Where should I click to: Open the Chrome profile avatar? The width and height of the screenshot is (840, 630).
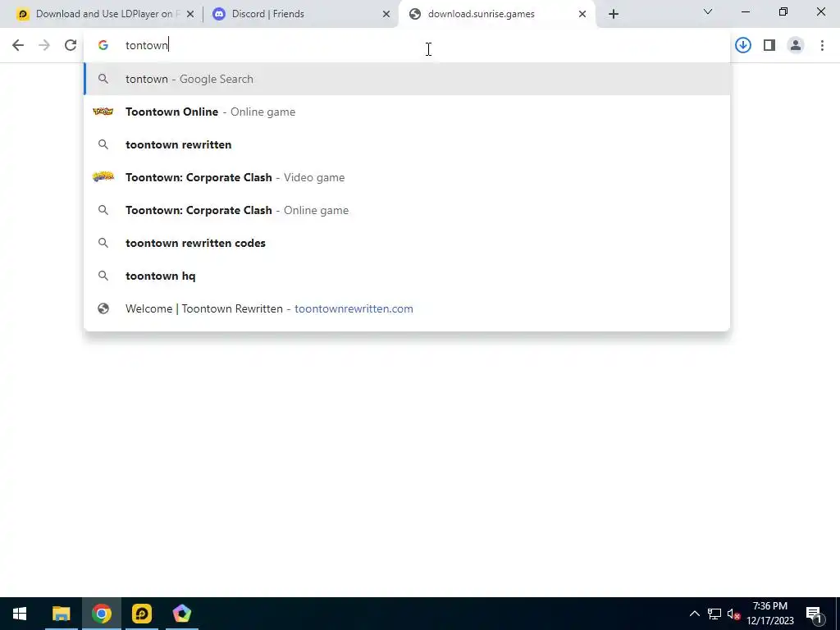pos(796,45)
